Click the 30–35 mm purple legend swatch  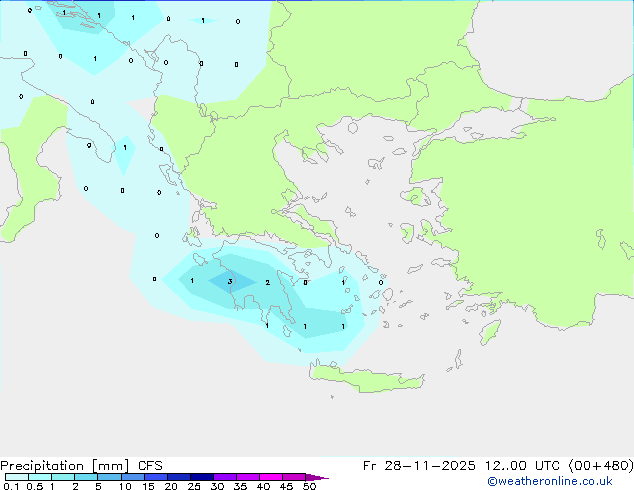point(225,477)
